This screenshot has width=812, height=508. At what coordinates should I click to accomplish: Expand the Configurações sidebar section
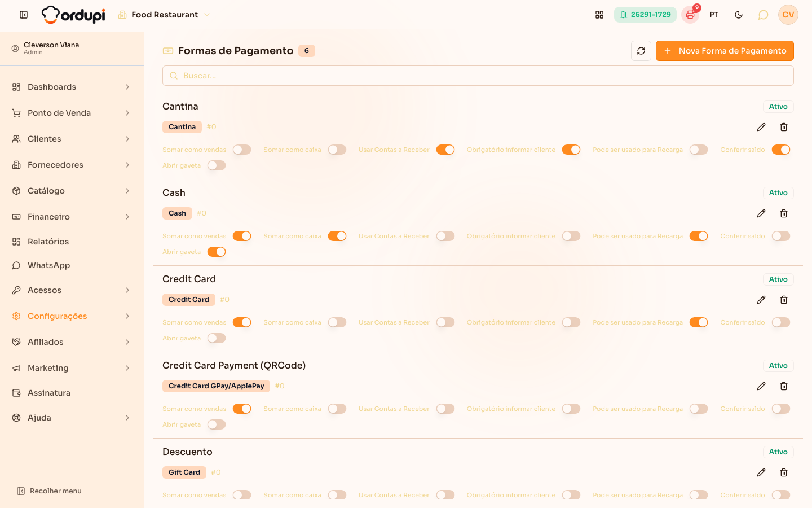[x=72, y=316]
